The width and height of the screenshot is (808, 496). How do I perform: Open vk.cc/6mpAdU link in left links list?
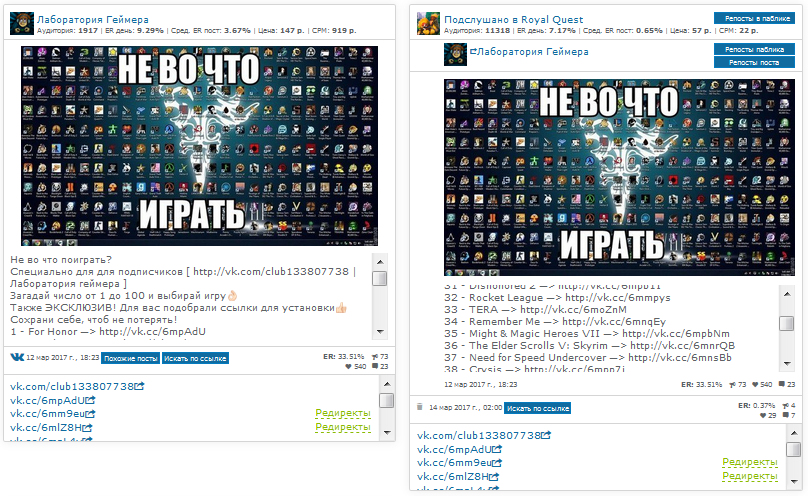pos(48,400)
